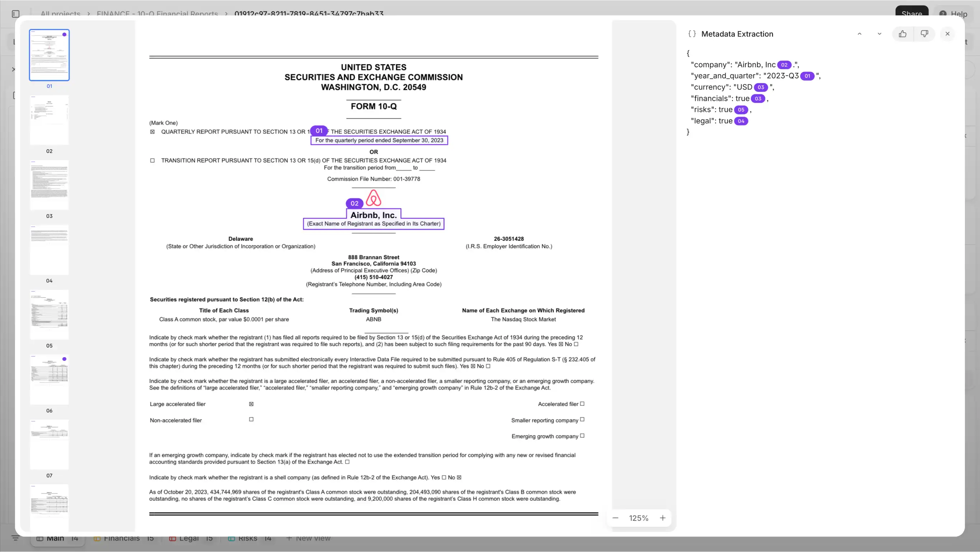The width and height of the screenshot is (980, 552).
Task: Select page 06 thumbnail
Action: pos(49,380)
